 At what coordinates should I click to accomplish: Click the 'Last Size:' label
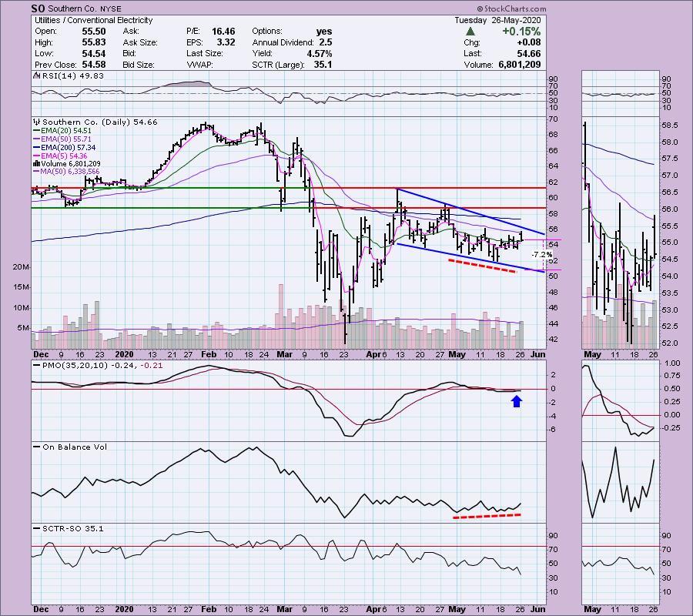point(205,53)
